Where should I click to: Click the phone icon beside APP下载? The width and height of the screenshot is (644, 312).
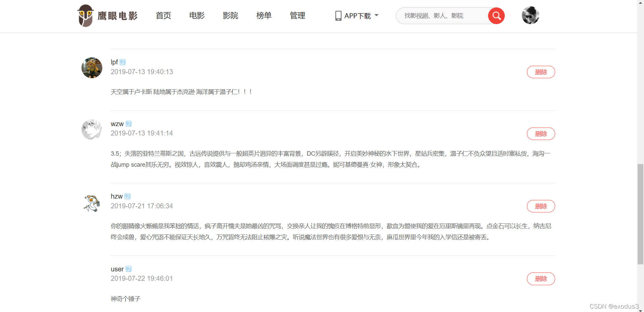click(x=338, y=15)
